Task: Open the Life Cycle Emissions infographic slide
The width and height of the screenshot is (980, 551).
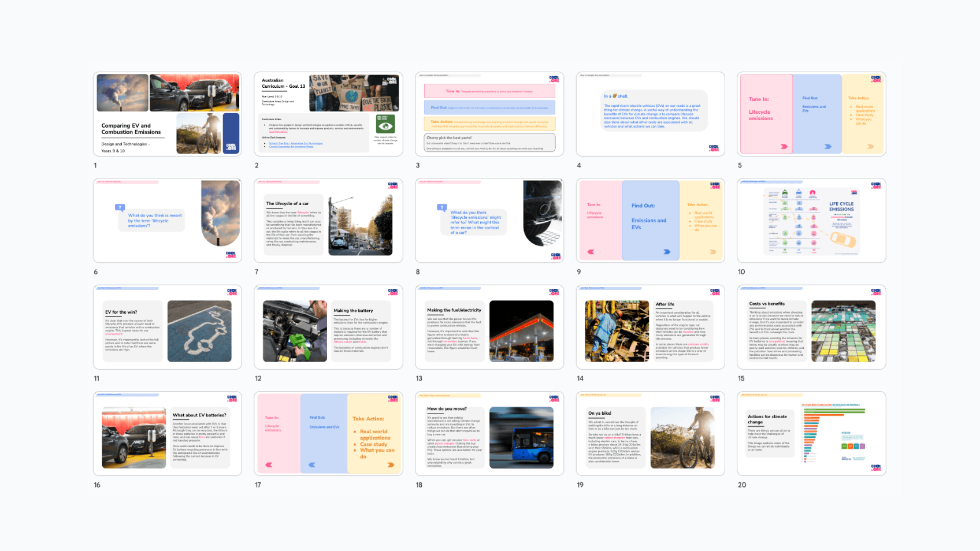Action: (811, 220)
